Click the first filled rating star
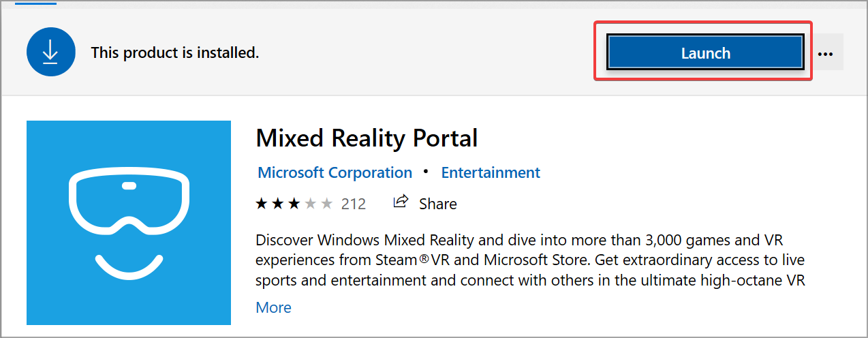Image resolution: width=868 pixels, height=338 pixels. tap(262, 203)
